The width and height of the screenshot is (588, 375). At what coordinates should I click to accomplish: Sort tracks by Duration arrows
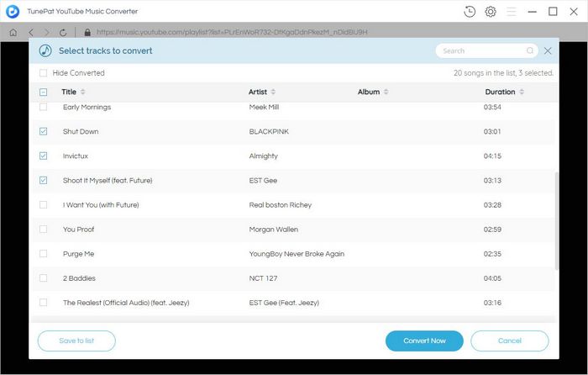(522, 92)
